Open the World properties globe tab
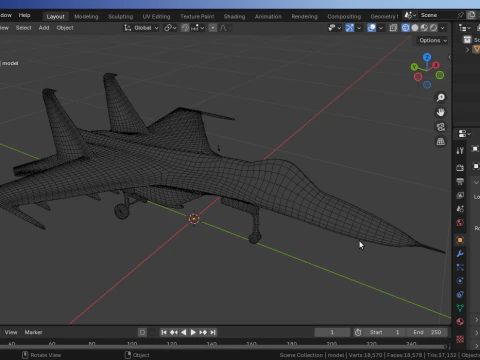 tap(460, 222)
